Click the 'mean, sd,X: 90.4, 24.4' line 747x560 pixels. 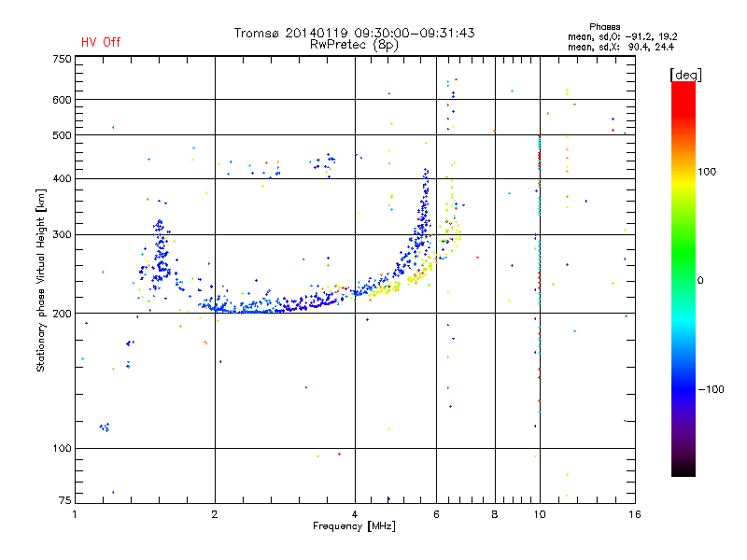coord(621,47)
